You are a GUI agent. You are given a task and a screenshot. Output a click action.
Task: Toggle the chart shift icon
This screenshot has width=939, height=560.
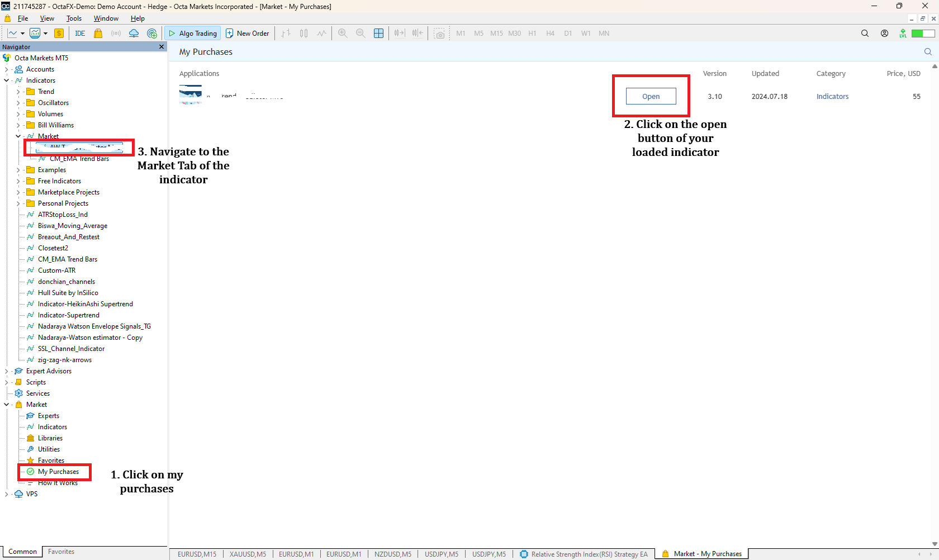click(418, 33)
